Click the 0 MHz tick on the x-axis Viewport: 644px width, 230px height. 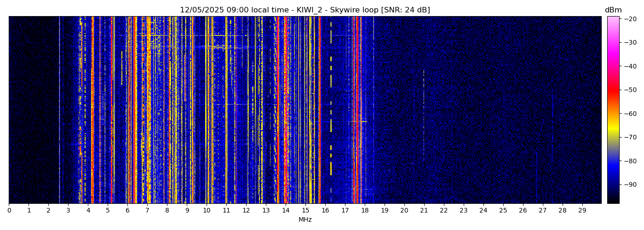tap(9, 210)
